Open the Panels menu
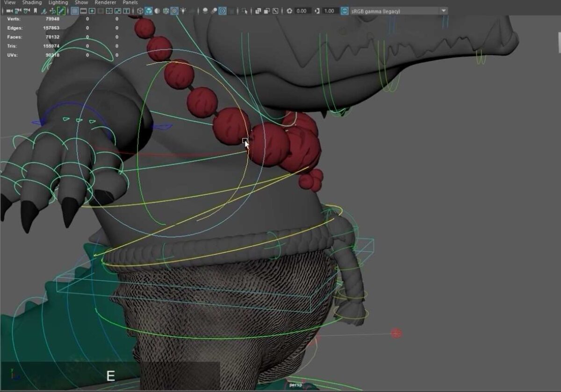The width and height of the screenshot is (561, 392). pyautogui.click(x=129, y=2)
